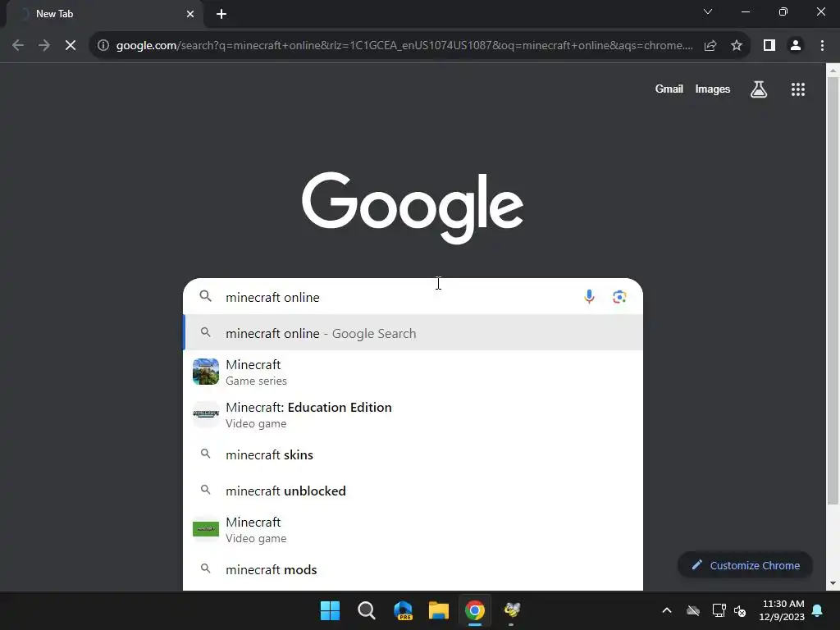Screen dimensions: 840x630
Task: Search by voice microphone icon
Action: [589, 297]
